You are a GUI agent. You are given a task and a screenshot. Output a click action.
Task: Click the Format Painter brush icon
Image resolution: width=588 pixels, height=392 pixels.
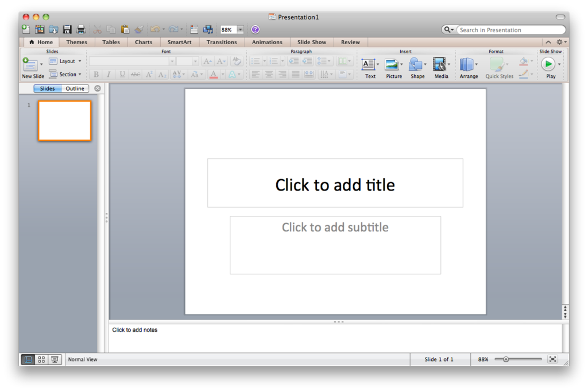pos(138,29)
